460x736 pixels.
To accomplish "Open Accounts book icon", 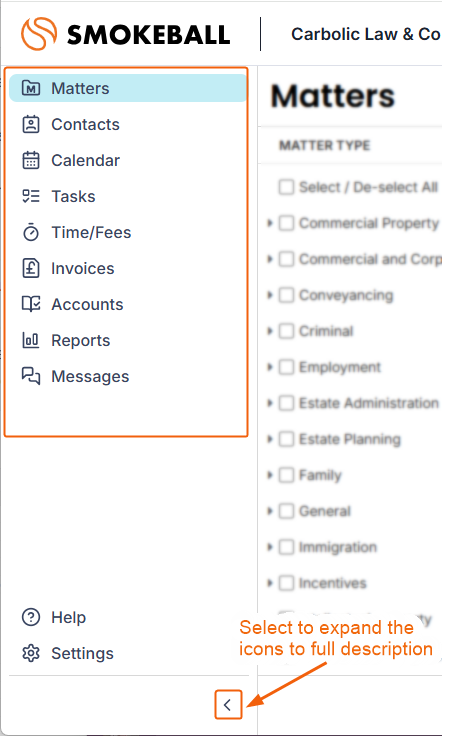I will [x=31, y=304].
